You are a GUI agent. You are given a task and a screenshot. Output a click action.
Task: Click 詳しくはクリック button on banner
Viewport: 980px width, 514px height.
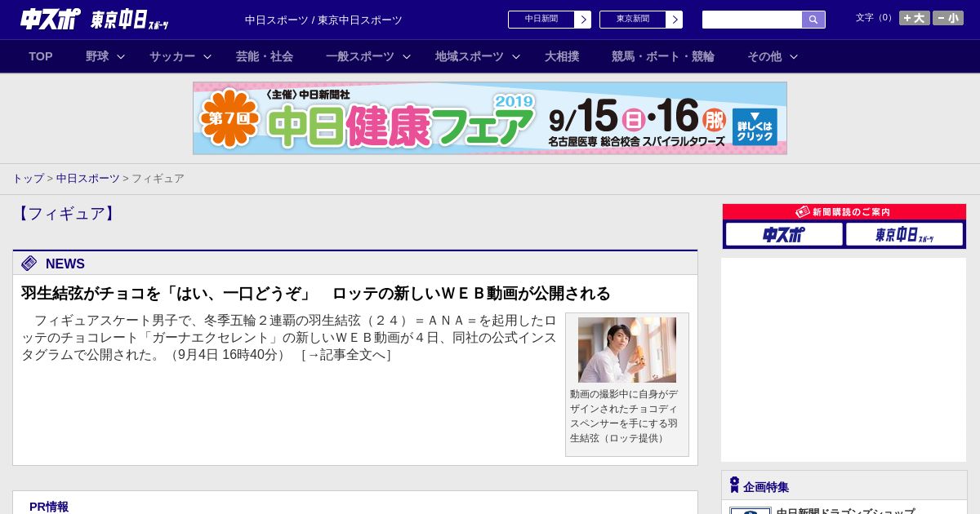coord(755,126)
